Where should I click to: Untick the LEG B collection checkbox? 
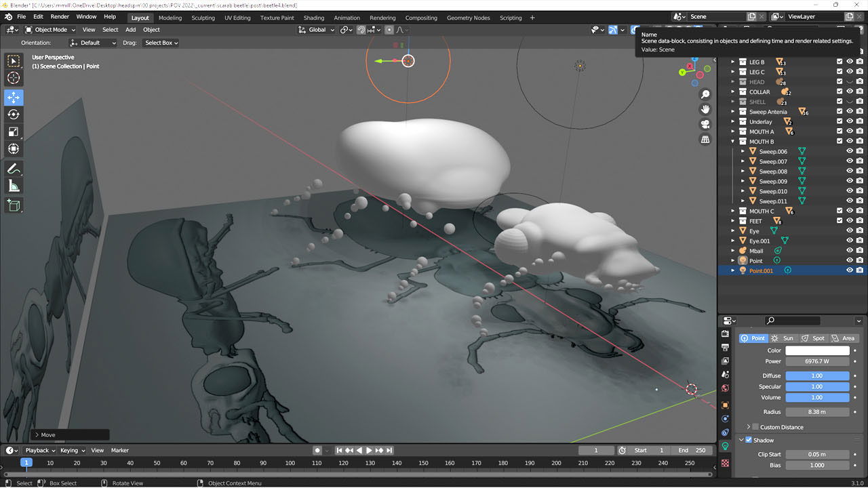click(840, 62)
